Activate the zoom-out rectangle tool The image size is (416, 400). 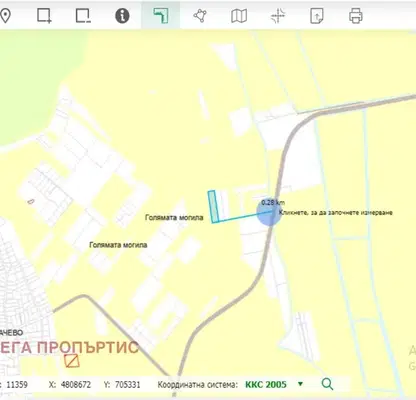tap(83, 16)
